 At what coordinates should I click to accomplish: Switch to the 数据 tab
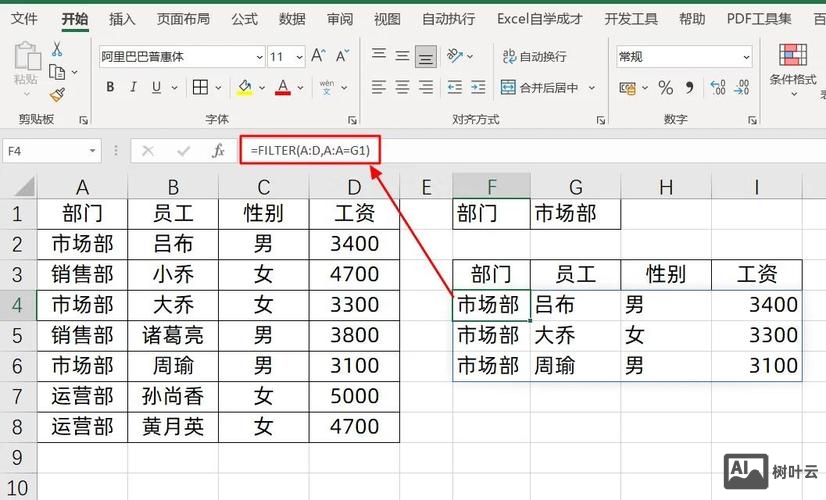coord(292,19)
